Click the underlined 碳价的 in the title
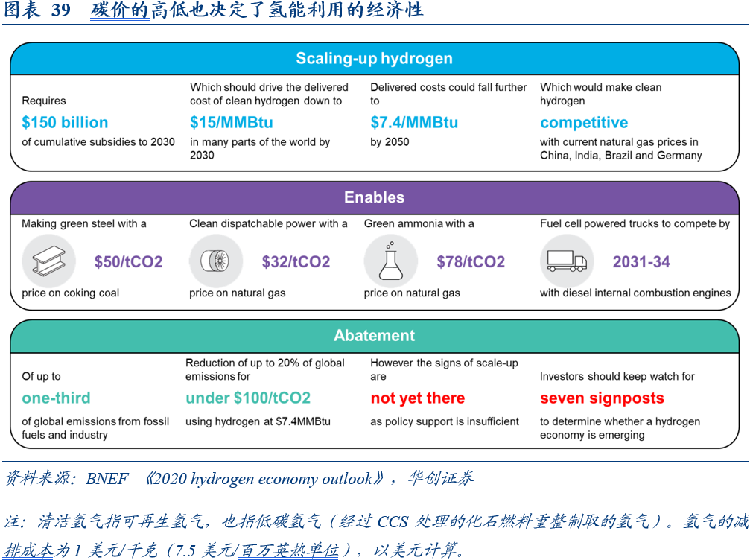Image resolution: width=753 pixels, height=560 pixels. [x=120, y=10]
